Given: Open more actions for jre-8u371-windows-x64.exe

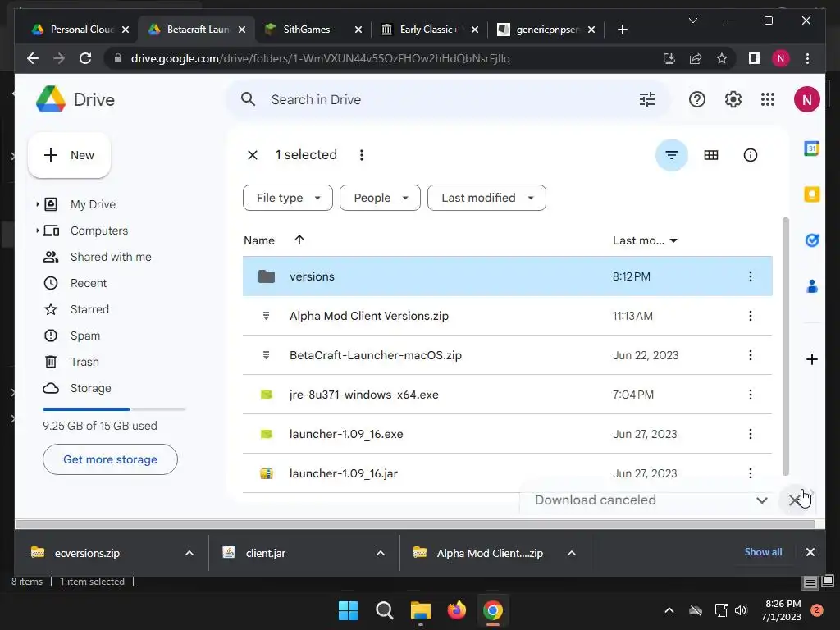Looking at the screenshot, I should tap(750, 395).
